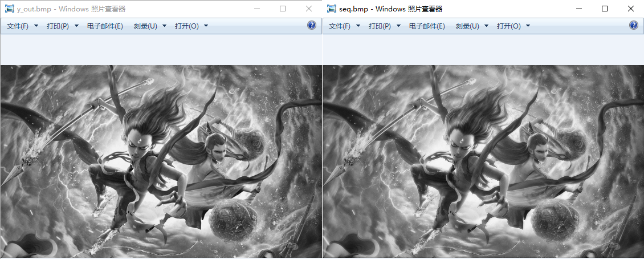Click title text 'seq.bmp - Windows 照片查看器'

pos(390,9)
